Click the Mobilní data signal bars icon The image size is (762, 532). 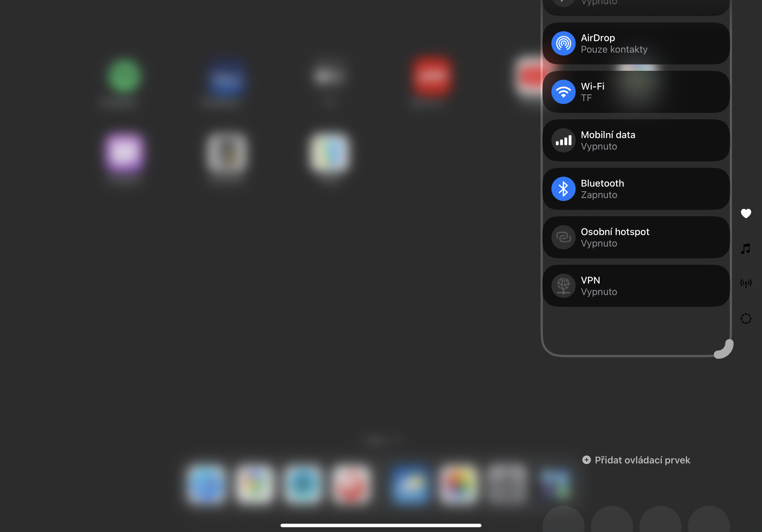click(x=563, y=140)
